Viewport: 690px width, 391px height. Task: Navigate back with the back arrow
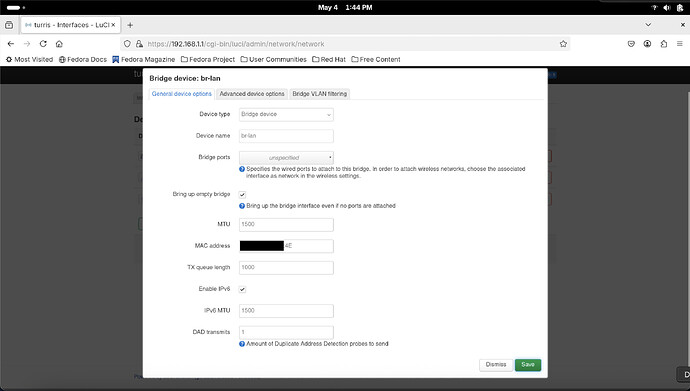[11, 44]
